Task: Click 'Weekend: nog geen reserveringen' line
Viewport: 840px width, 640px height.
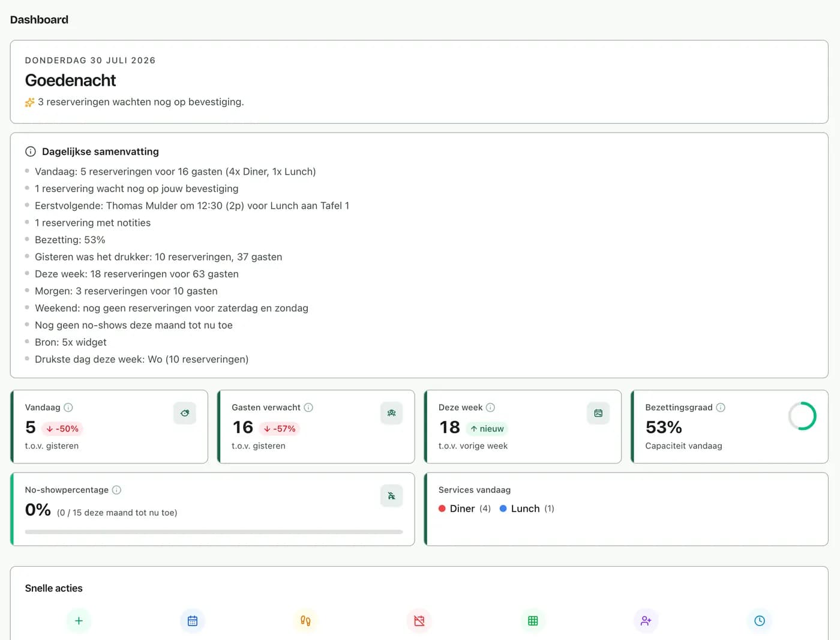Action: click(172, 308)
